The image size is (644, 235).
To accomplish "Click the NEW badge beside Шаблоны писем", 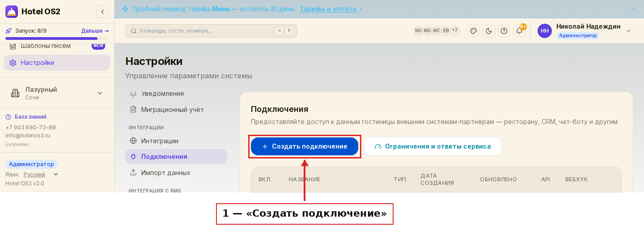I will 98,46.
